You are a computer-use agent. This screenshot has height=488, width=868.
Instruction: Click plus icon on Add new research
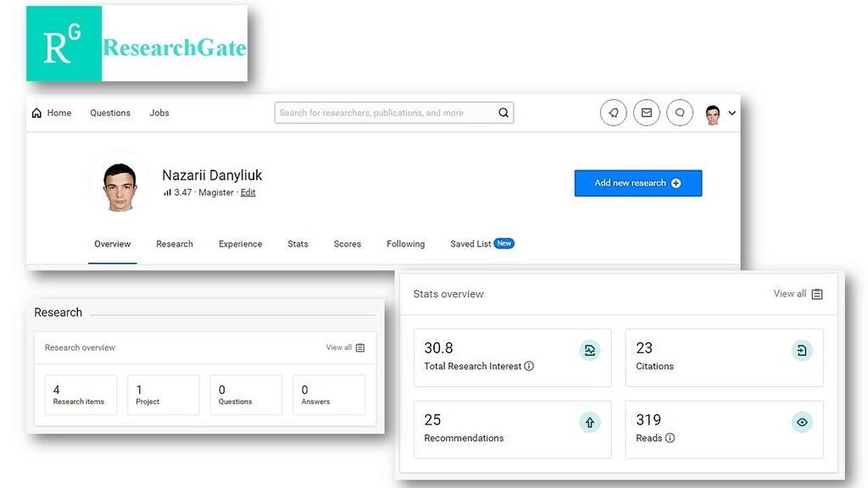pyautogui.click(x=676, y=183)
